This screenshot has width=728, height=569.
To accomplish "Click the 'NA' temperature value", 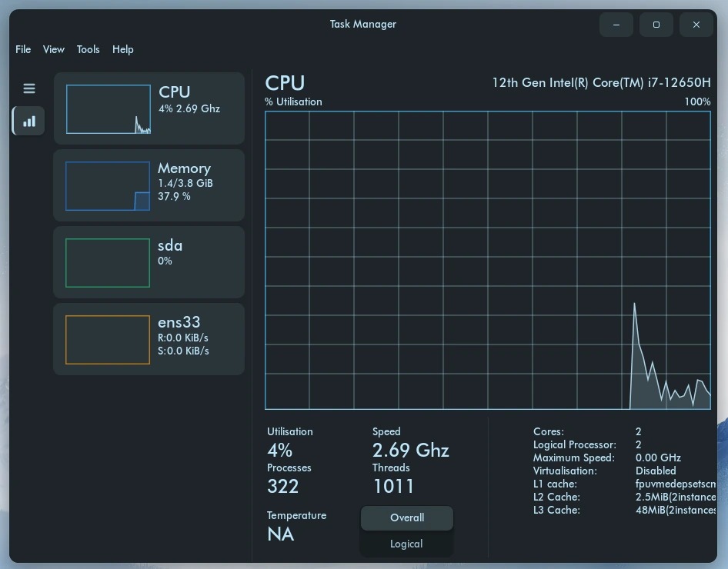I will click(x=281, y=534).
